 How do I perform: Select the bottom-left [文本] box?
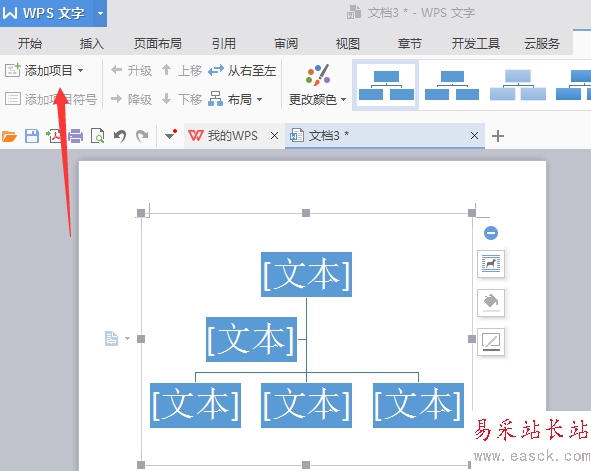[195, 405]
